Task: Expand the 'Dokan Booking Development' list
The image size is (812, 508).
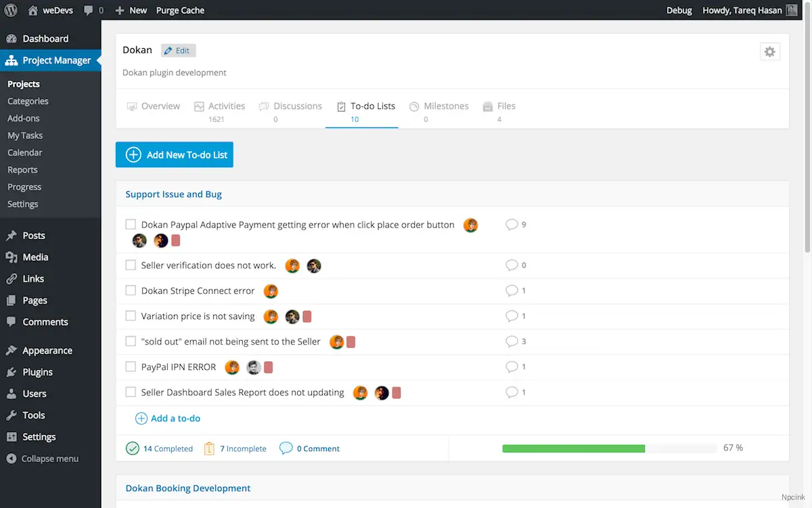Action: (187, 488)
